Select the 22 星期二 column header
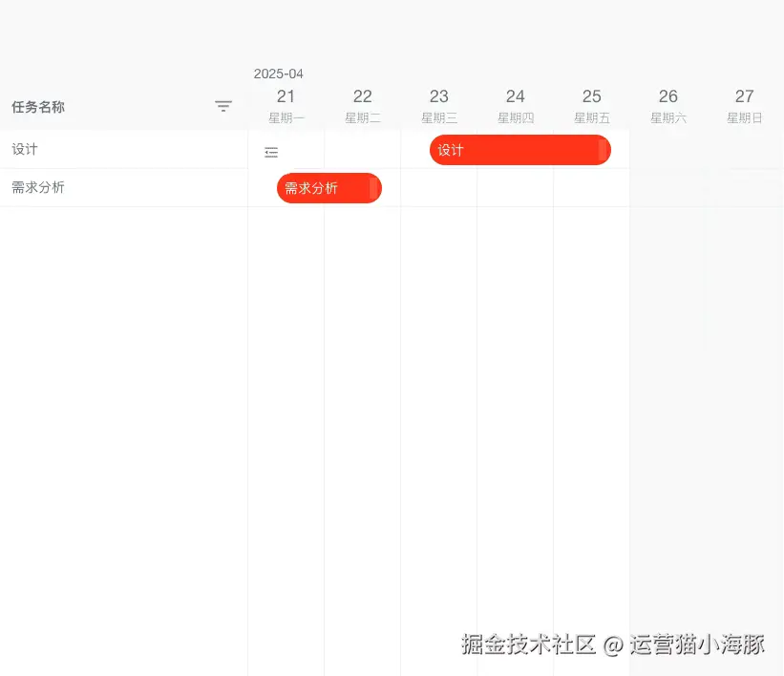Screen dimensions: 784x676 click(363, 105)
